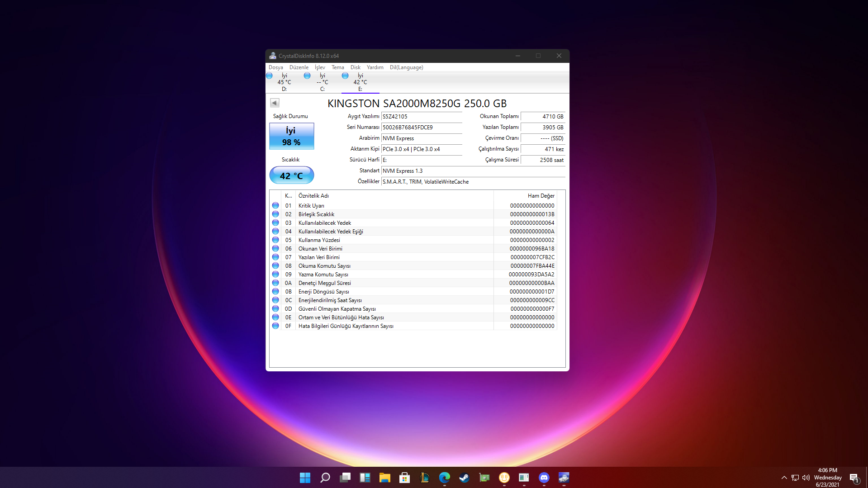Click the status icon for Enerji Döngüsü Sayısı

275,291
